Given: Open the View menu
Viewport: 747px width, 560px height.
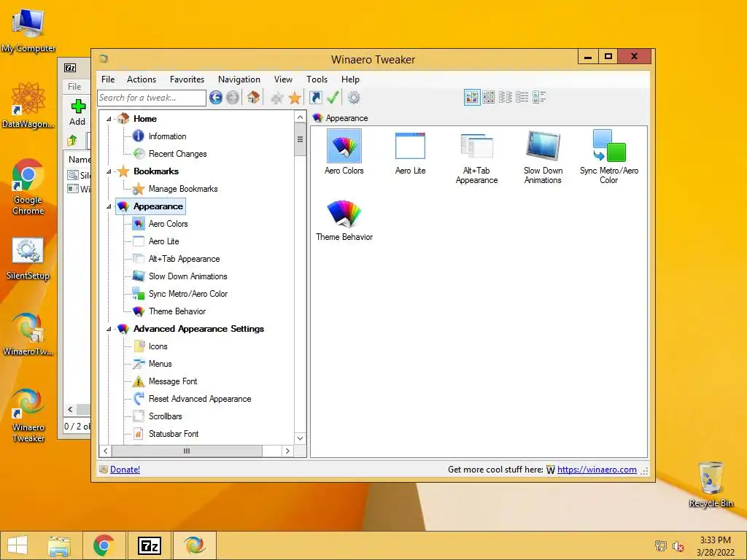Looking at the screenshot, I should (x=283, y=79).
